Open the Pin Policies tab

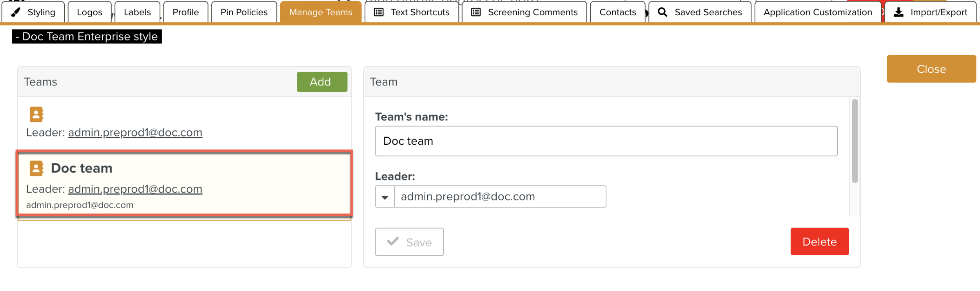[244, 12]
